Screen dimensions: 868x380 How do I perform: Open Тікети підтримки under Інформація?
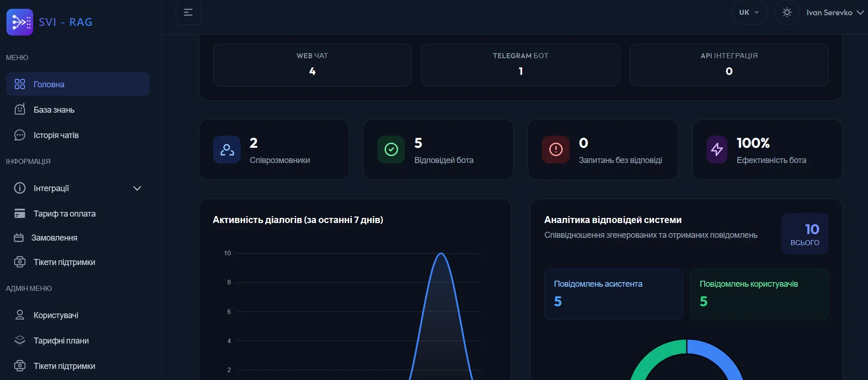(78, 262)
